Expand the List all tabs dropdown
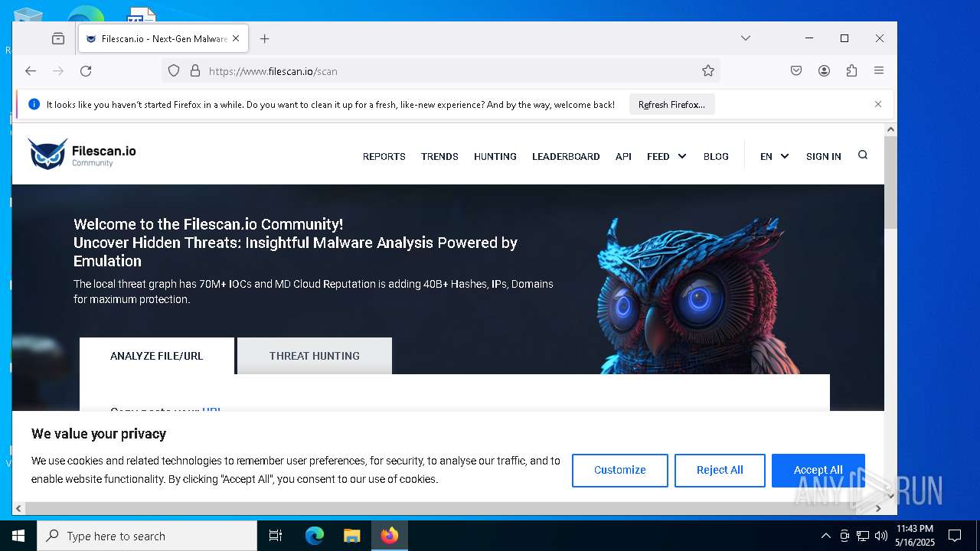Viewport: 980px width, 551px height. point(746,38)
